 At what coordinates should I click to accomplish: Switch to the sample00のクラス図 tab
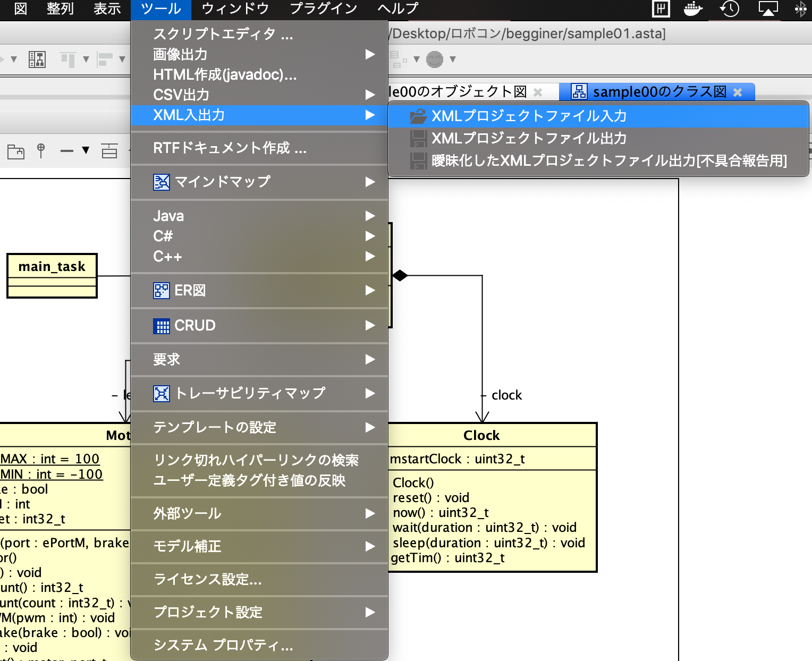[x=659, y=91]
